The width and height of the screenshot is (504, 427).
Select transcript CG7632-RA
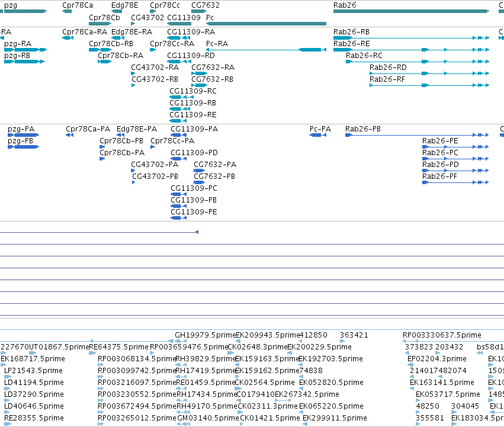click(x=213, y=68)
